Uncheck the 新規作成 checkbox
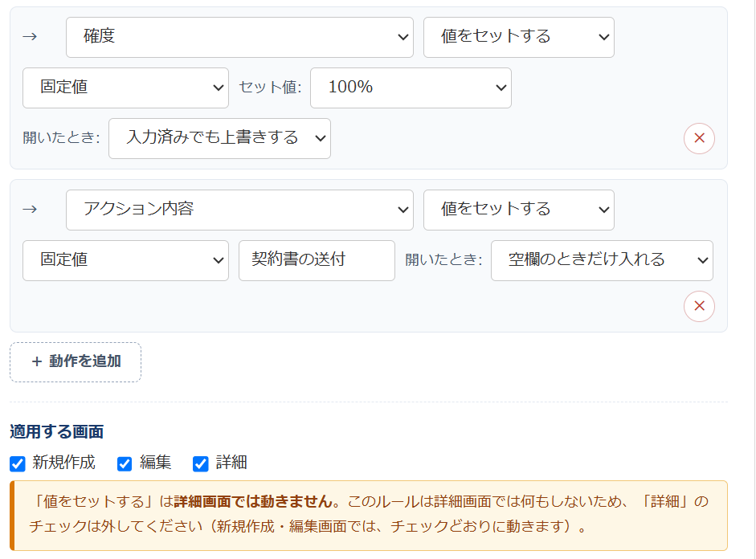The image size is (756, 559). (18, 463)
